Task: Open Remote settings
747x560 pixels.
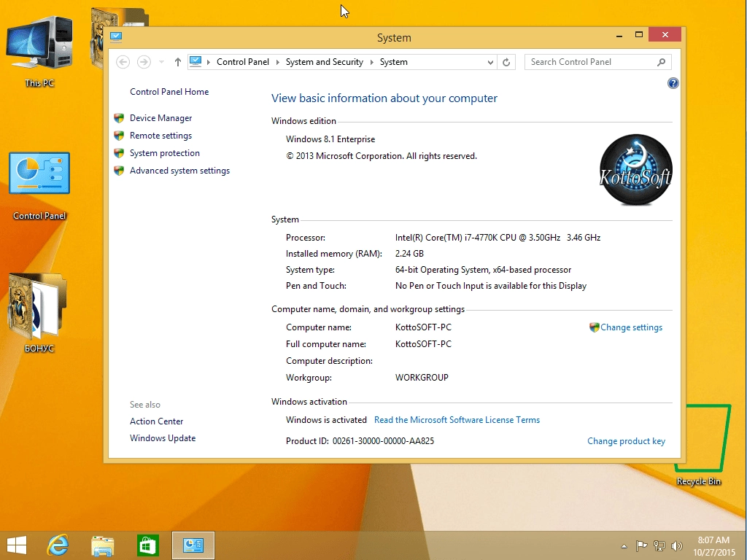Action: 160,136
